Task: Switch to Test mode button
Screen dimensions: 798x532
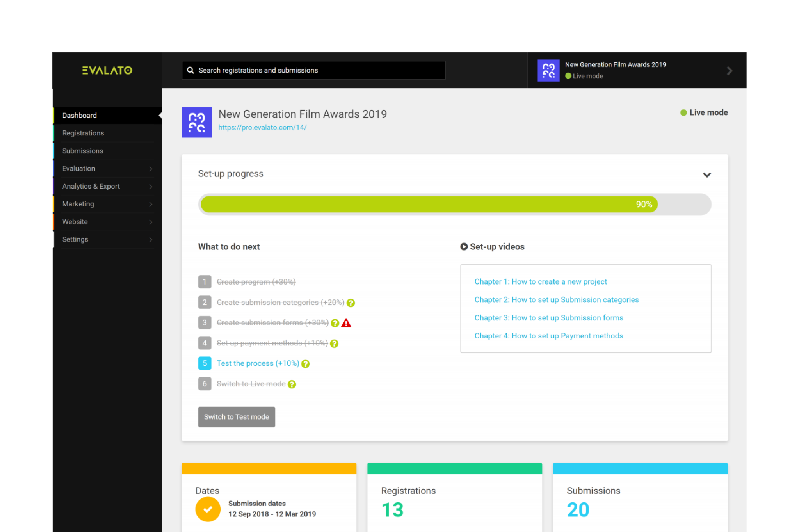Action: (x=236, y=417)
